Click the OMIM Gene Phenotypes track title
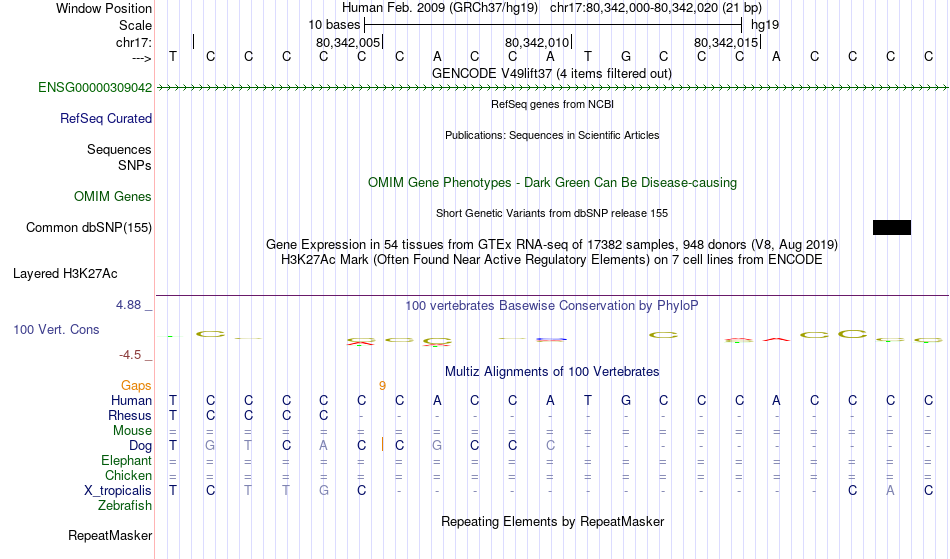 point(553,183)
